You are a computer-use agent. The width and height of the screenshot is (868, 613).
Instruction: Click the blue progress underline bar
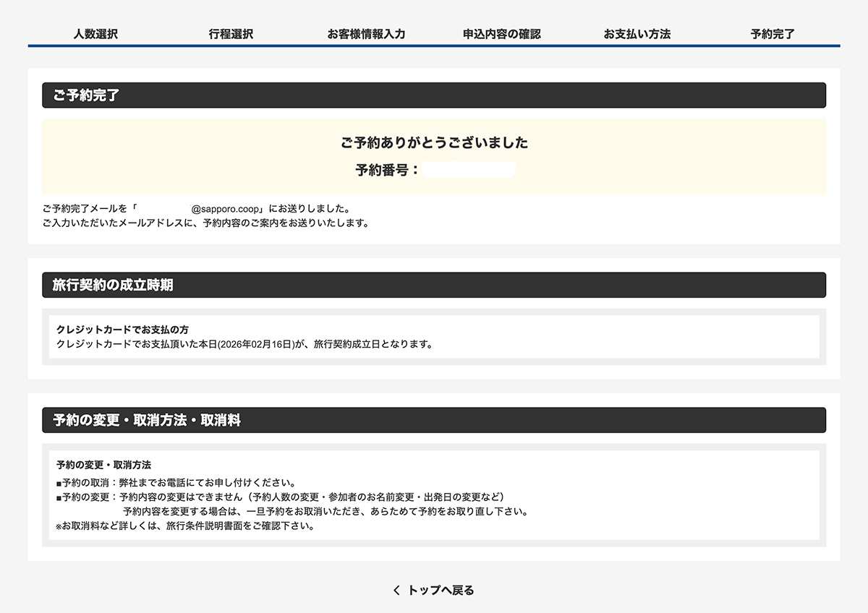434,45
